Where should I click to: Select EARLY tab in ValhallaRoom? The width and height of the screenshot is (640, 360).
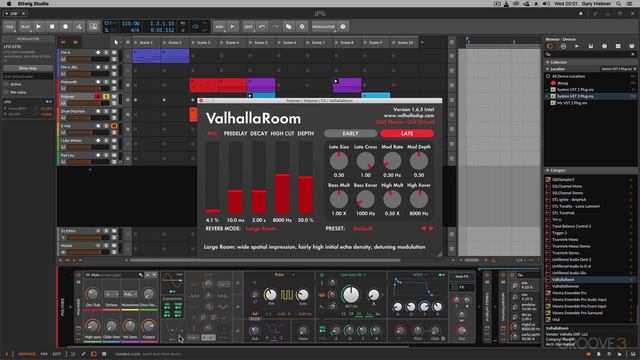click(x=350, y=133)
